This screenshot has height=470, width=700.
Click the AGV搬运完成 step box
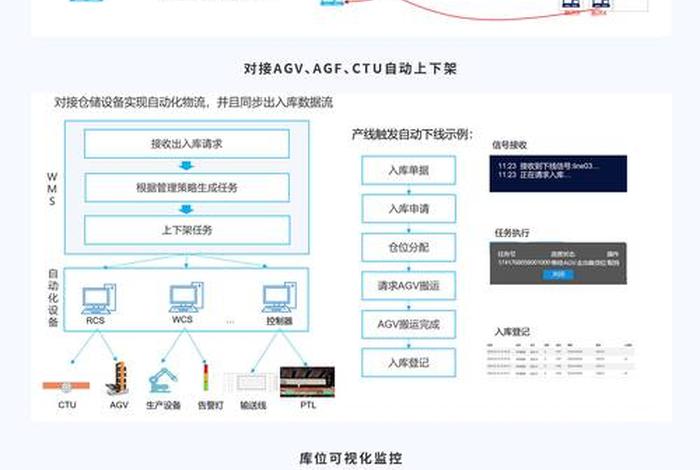coord(408,324)
